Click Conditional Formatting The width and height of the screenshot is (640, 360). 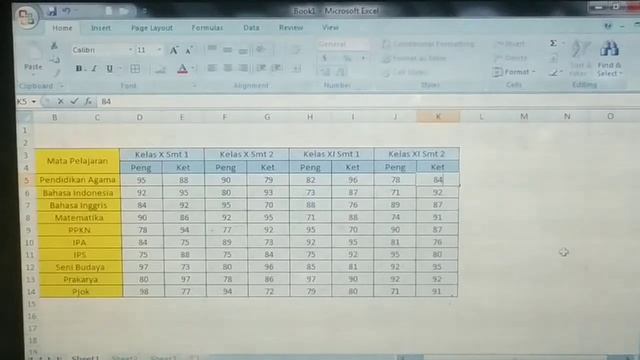[x=428, y=44]
